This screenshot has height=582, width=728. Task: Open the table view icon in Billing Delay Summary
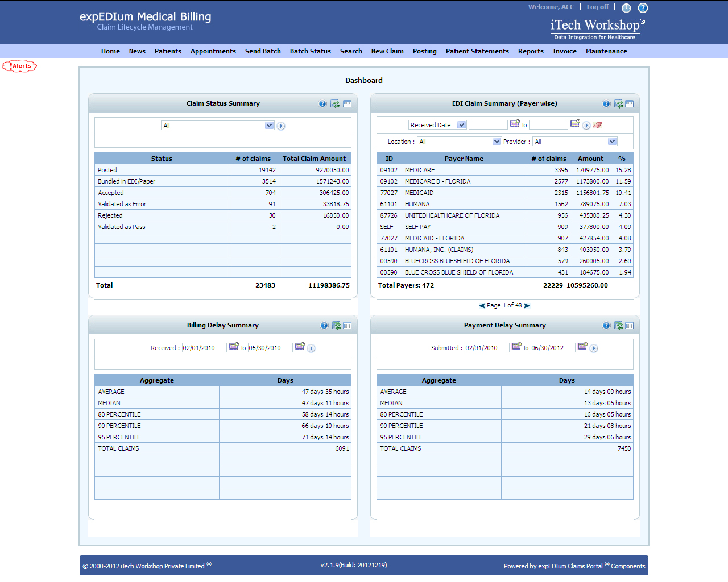click(348, 326)
